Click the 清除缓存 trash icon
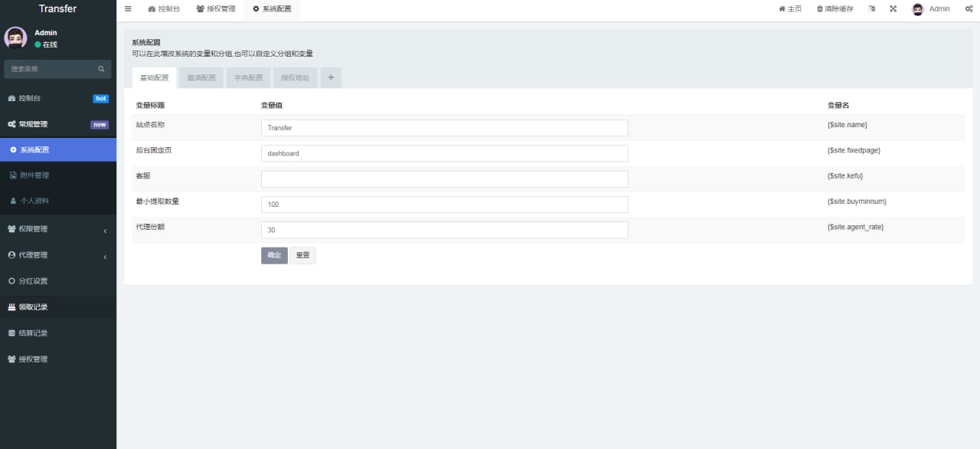This screenshot has width=980, height=449. pos(820,9)
